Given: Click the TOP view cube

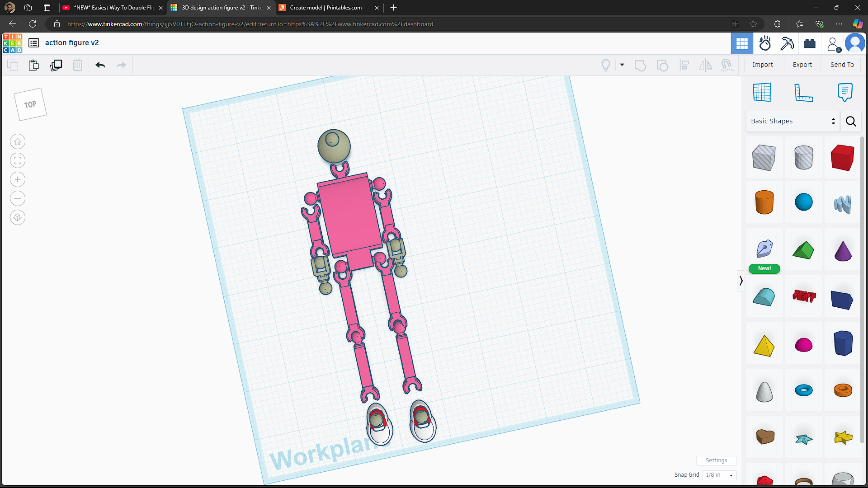Looking at the screenshot, I should tap(30, 104).
